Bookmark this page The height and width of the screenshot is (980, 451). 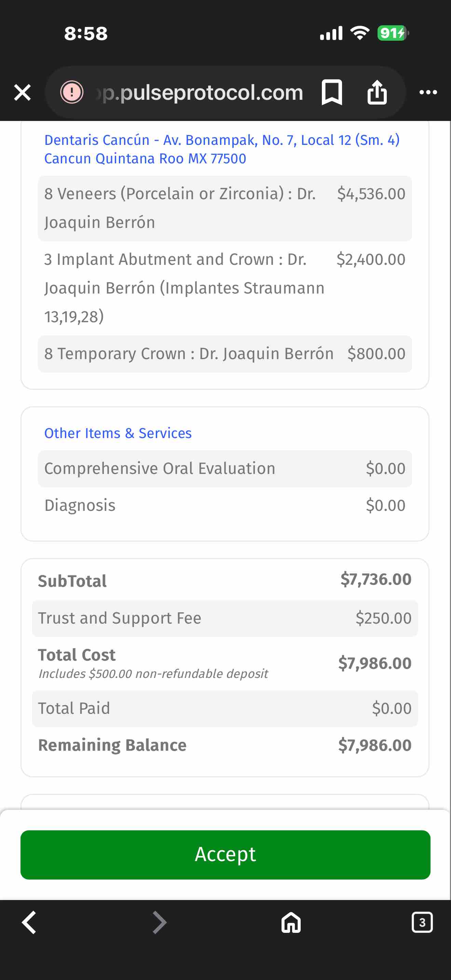[332, 92]
